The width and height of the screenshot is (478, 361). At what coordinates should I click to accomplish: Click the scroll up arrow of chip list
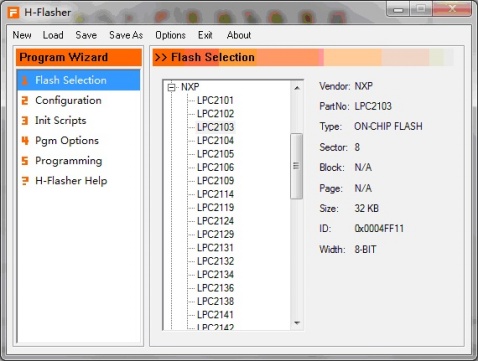coord(297,88)
